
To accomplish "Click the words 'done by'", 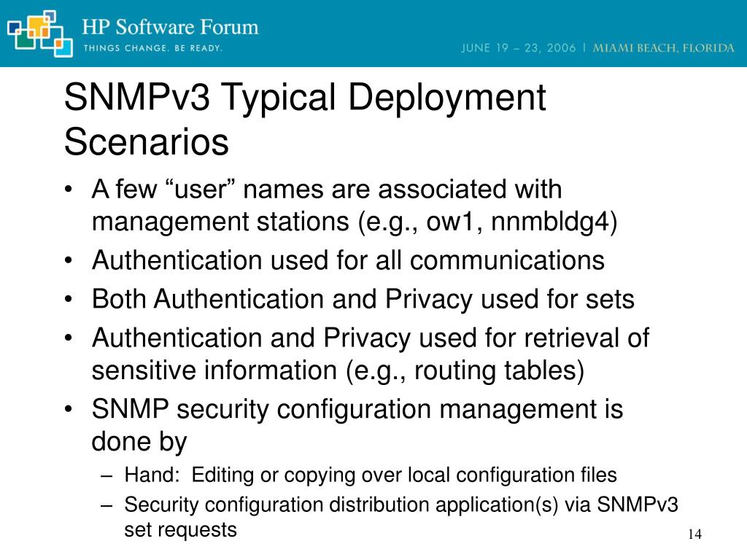I will 139,442.
